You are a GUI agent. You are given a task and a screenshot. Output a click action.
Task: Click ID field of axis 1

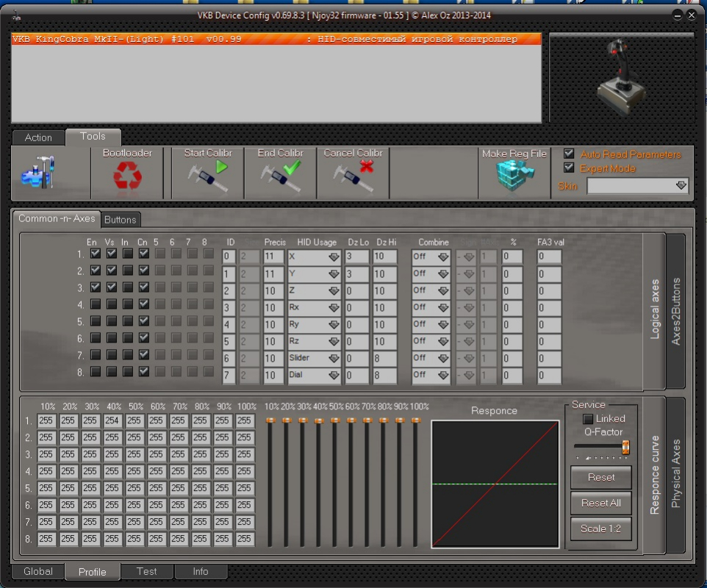[x=229, y=257]
